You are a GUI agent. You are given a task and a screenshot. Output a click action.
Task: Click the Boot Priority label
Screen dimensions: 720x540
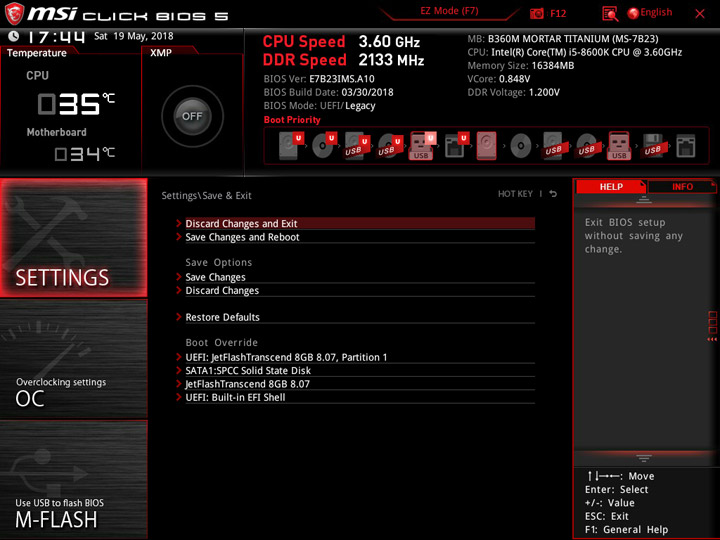pos(292,120)
